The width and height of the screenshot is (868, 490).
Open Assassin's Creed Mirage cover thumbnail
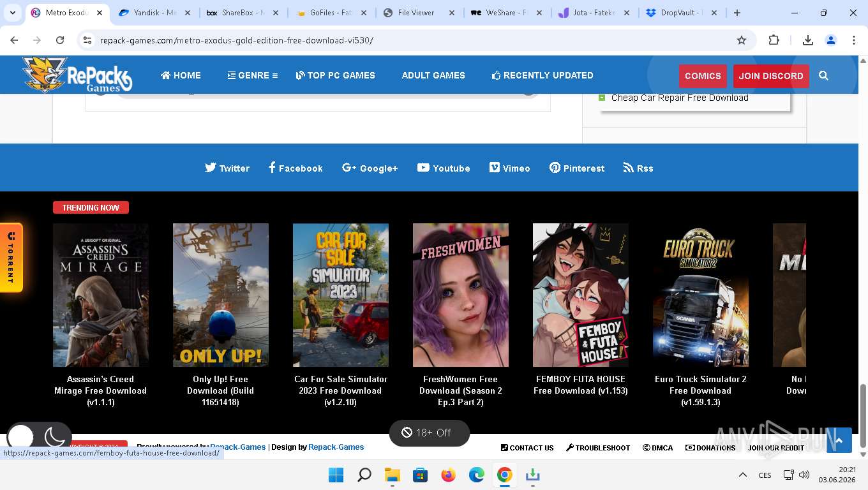click(101, 295)
